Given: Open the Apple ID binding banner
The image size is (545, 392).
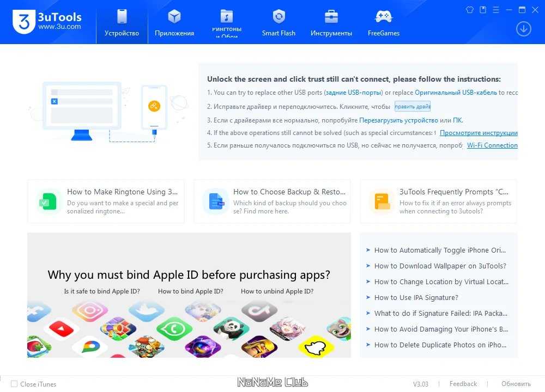Looking at the screenshot, I should tap(189, 295).
